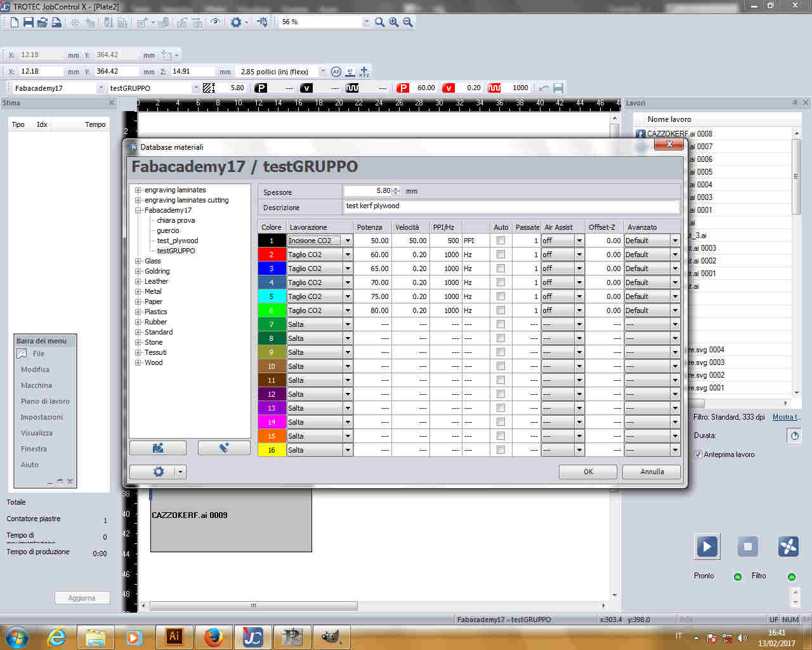812x650 pixels.
Task: Toggle Auto checkbox for color 7 row
Action: (501, 324)
